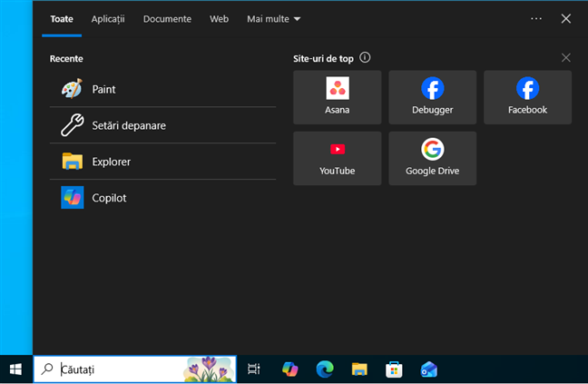Image resolution: width=588 pixels, height=384 pixels.
Task: Click the Căutați search input box
Action: [x=118, y=369]
